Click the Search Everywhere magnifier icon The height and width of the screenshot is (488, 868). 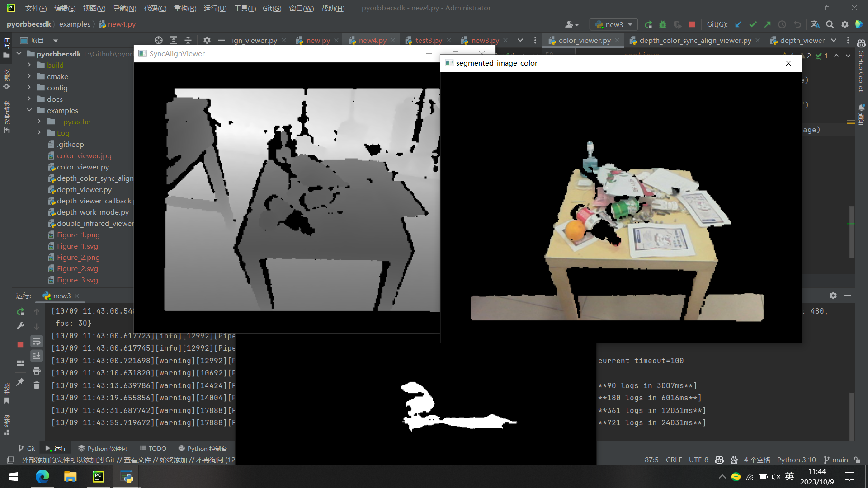pos(830,24)
